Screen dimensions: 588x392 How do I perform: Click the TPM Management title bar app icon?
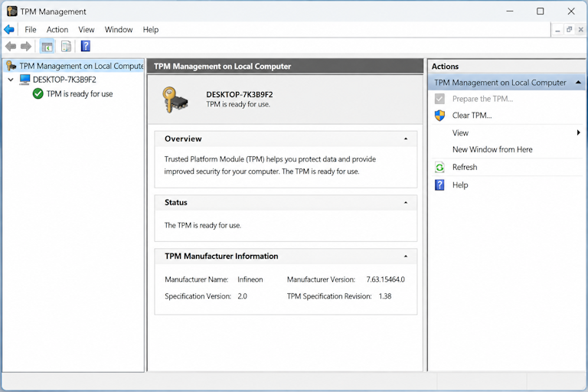pyautogui.click(x=12, y=11)
